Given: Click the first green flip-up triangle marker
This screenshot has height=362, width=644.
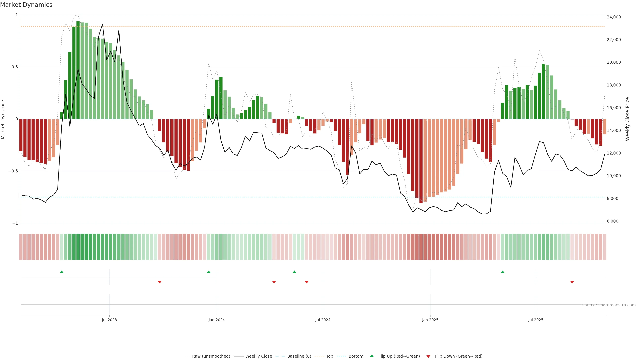Looking at the screenshot, I should (62, 272).
